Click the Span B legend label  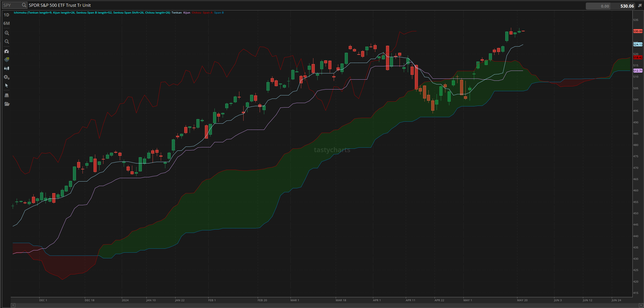pyautogui.click(x=219, y=13)
